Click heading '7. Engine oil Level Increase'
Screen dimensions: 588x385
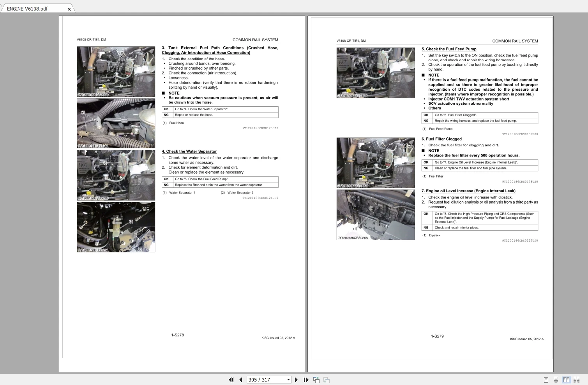468,191
